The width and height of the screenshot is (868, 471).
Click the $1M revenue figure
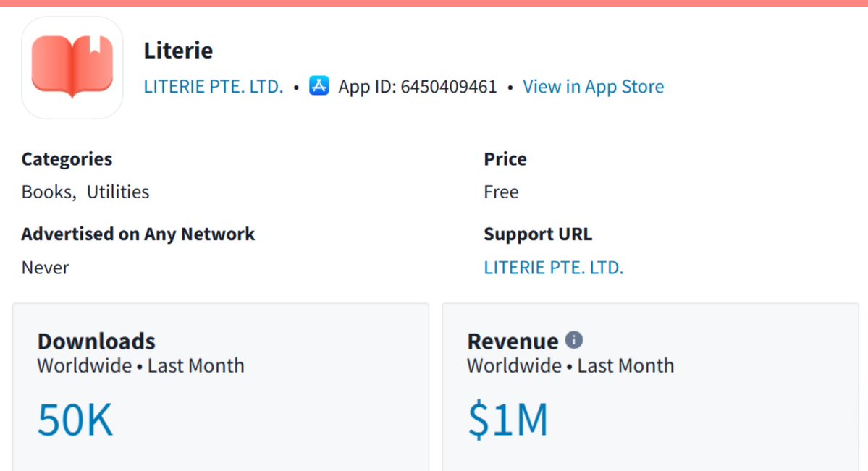(x=507, y=420)
